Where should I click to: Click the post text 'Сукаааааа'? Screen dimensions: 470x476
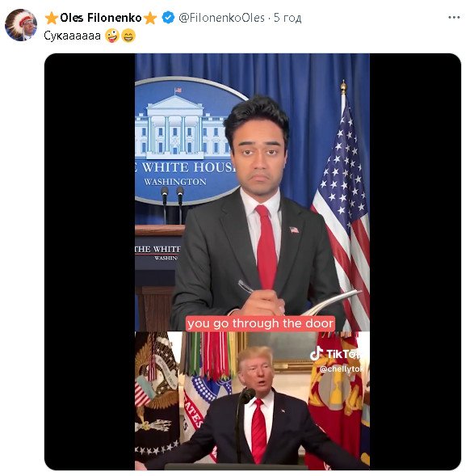click(72, 36)
